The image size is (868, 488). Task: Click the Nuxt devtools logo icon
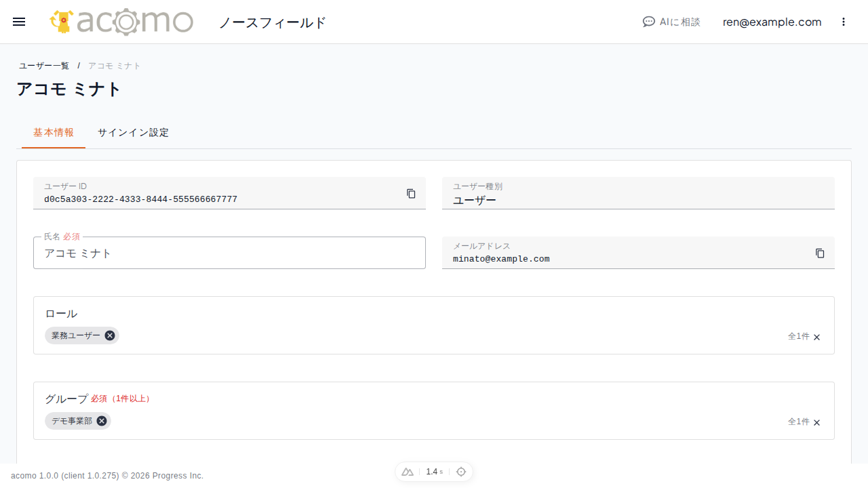[408, 472]
